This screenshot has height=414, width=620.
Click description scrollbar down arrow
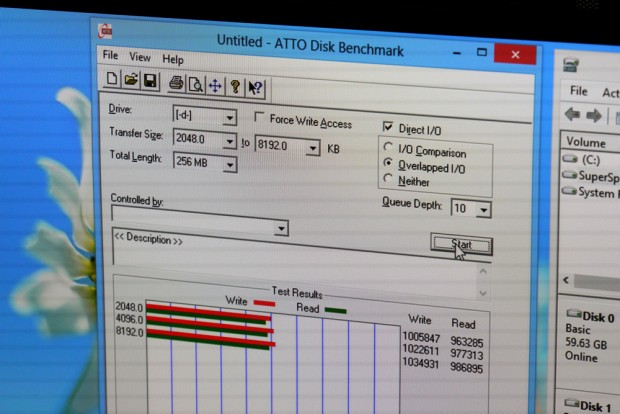point(483,293)
